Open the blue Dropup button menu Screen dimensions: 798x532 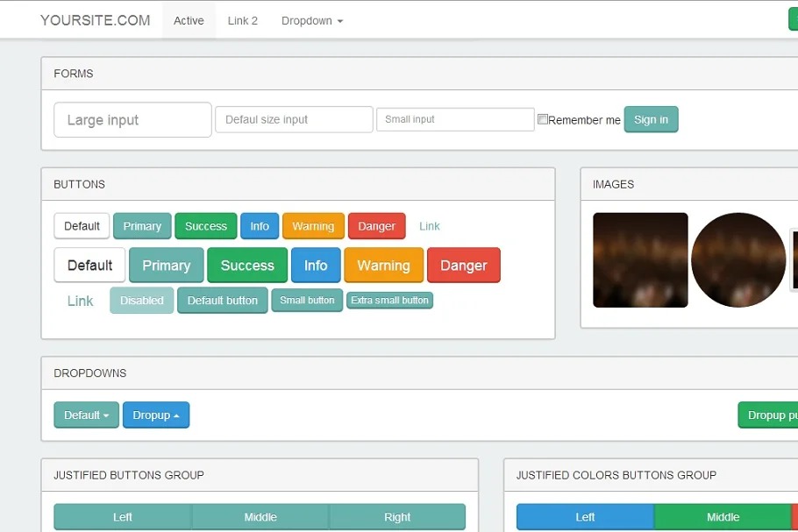point(156,415)
